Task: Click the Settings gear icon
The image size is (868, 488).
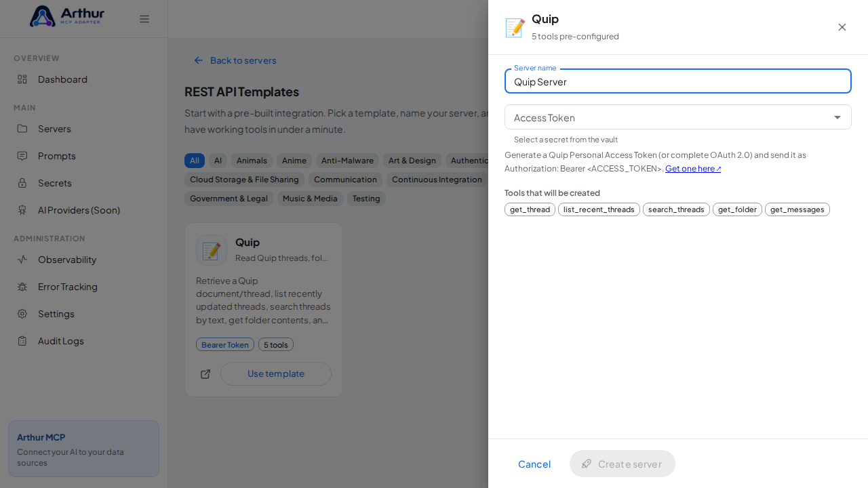Action: pos(22,314)
